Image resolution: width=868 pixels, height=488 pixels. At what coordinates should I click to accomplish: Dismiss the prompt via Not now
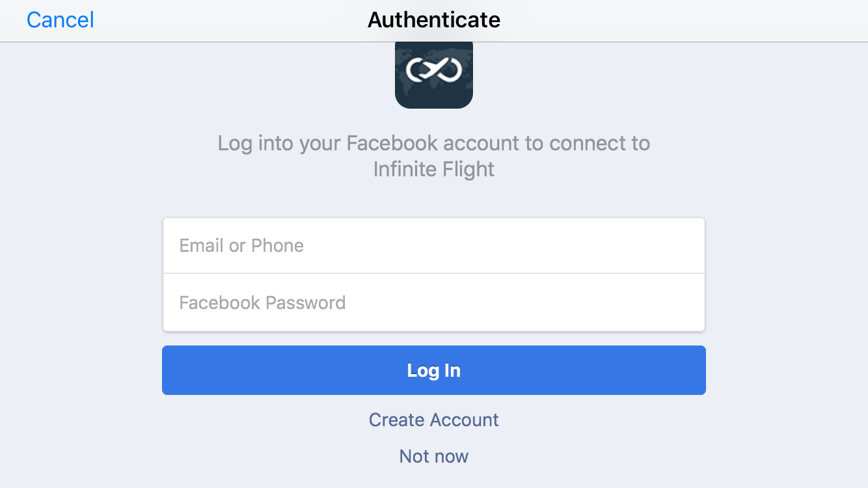pos(434,456)
